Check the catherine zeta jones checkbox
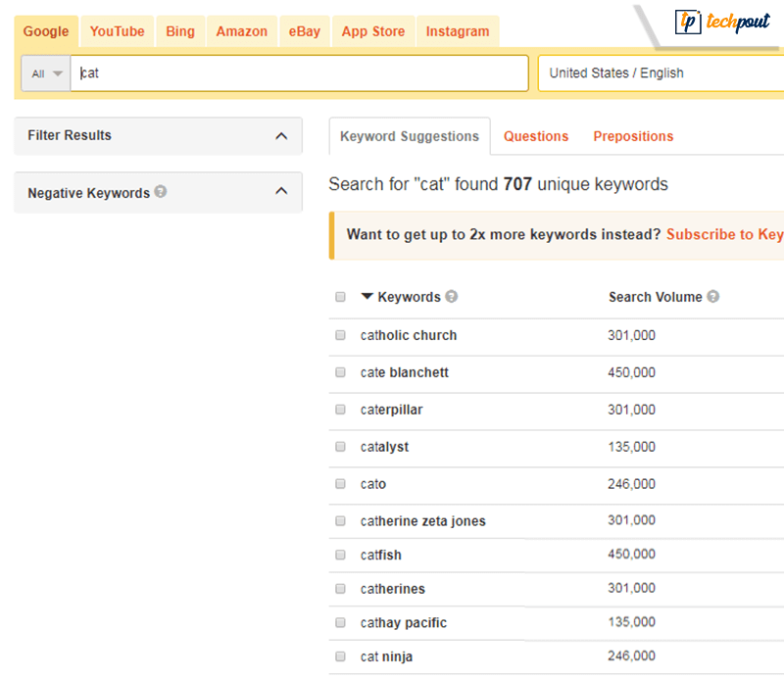 [340, 521]
